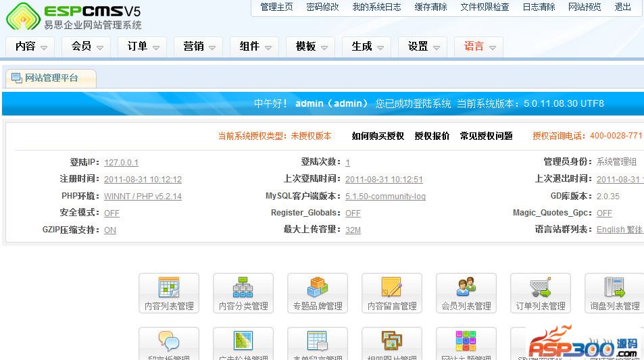Go to 管理主页 (admin home)
The width and height of the screenshot is (644, 360).
click(x=276, y=7)
